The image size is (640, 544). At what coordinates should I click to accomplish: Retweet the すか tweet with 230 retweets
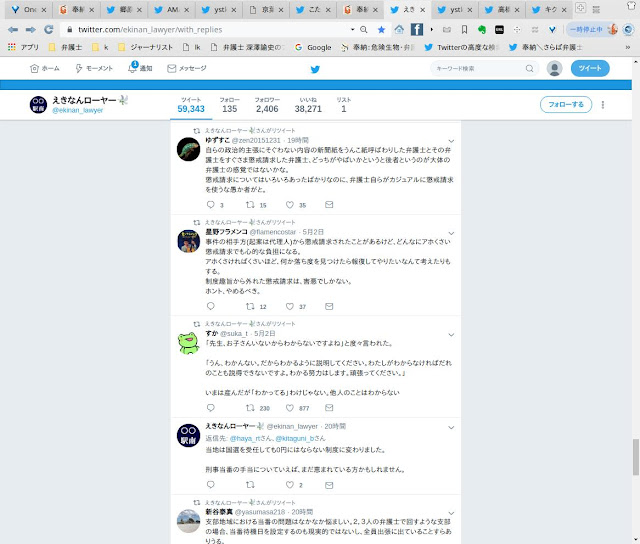pyautogui.click(x=250, y=408)
